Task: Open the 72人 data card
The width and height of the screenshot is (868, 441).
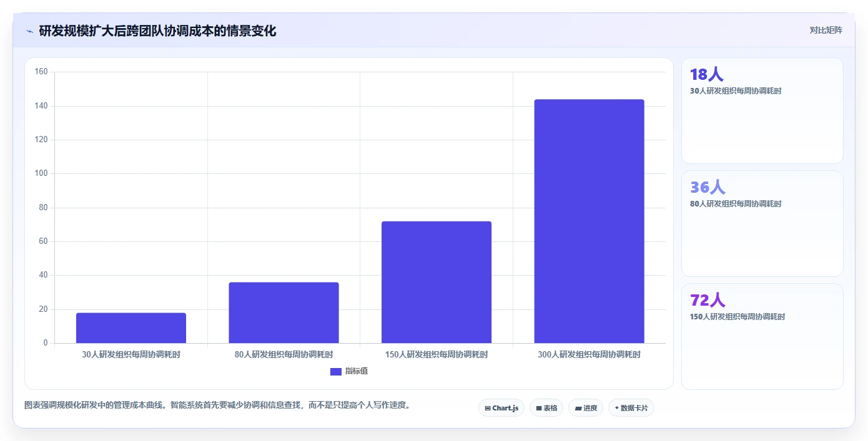Action: (x=762, y=336)
